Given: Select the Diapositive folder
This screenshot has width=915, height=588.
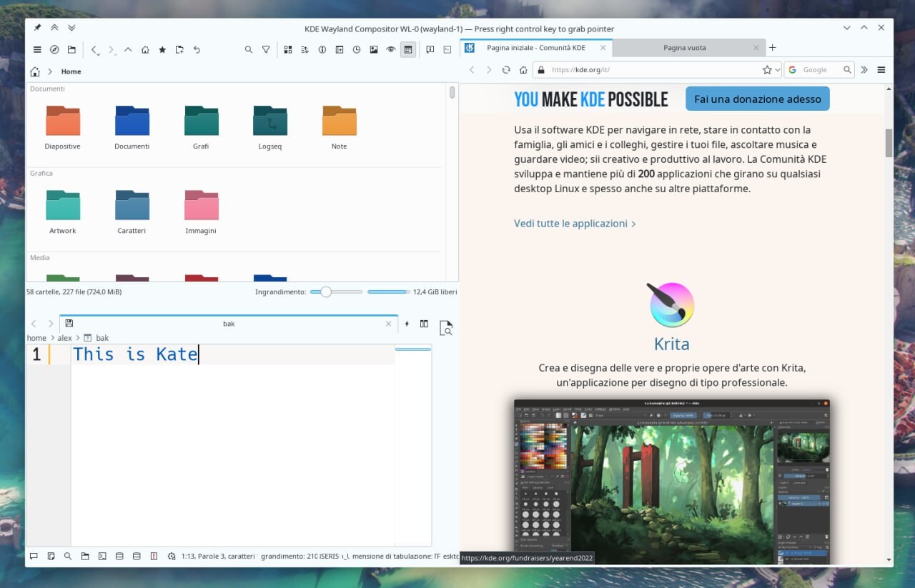Looking at the screenshot, I should (63, 128).
